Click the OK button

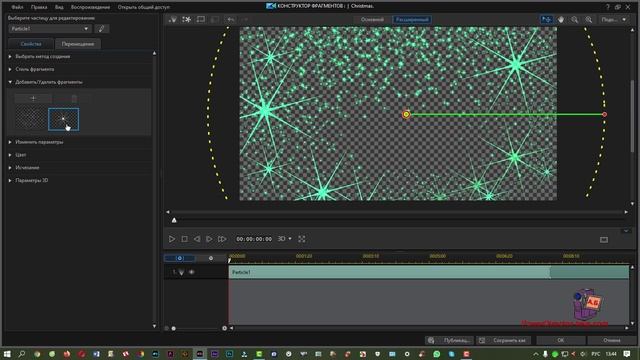[x=561, y=340]
